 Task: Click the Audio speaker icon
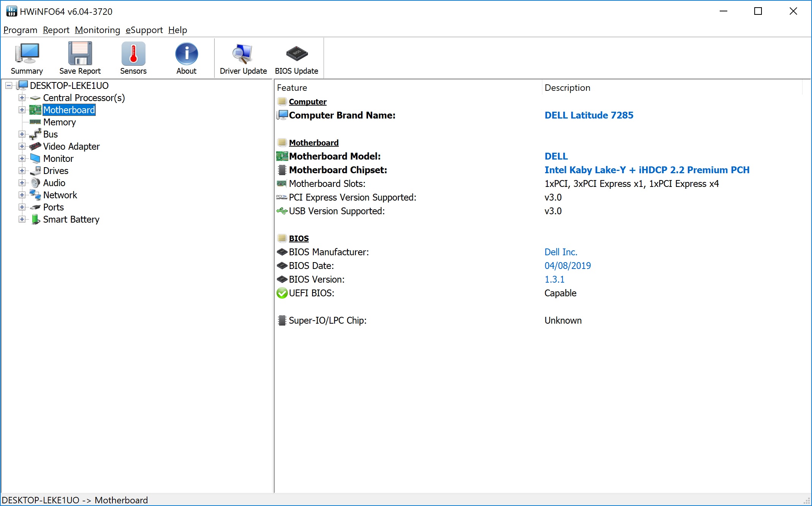pos(35,183)
